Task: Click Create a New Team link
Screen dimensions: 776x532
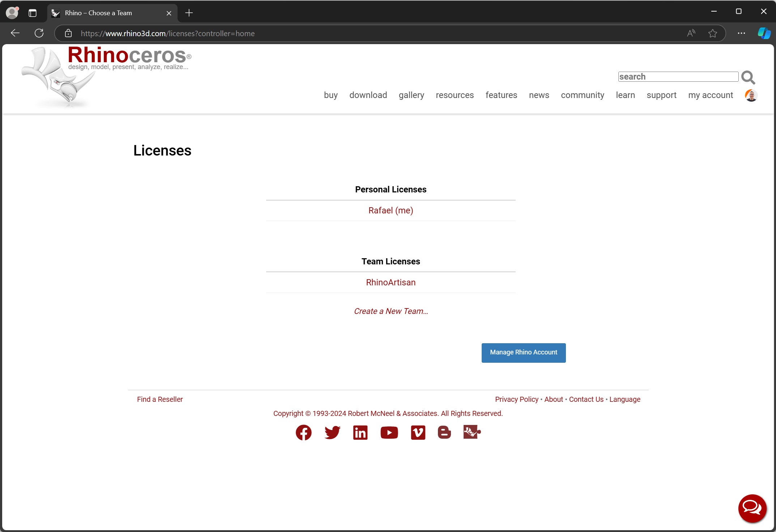Action: coord(391,311)
